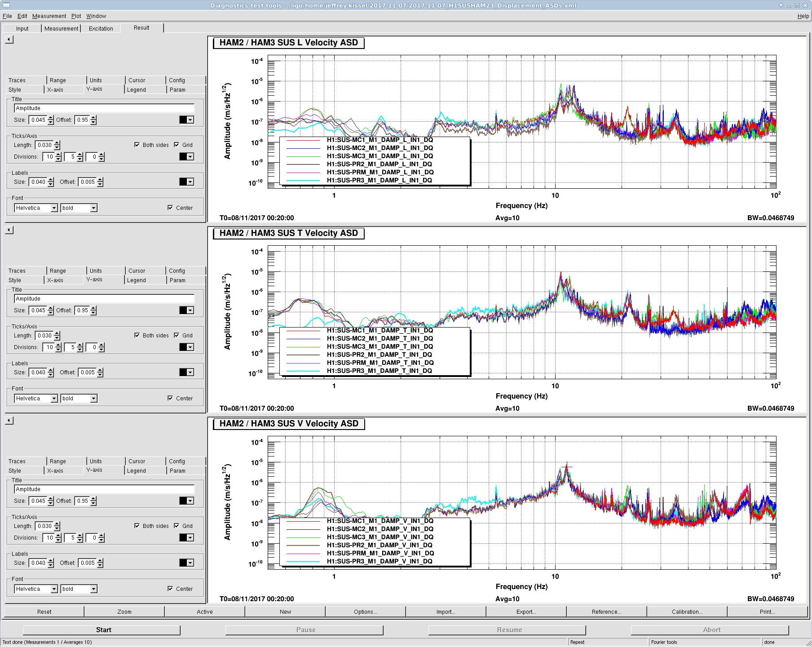Toggle Both sides checkbox in top panel
The image size is (812, 647).
click(x=137, y=145)
